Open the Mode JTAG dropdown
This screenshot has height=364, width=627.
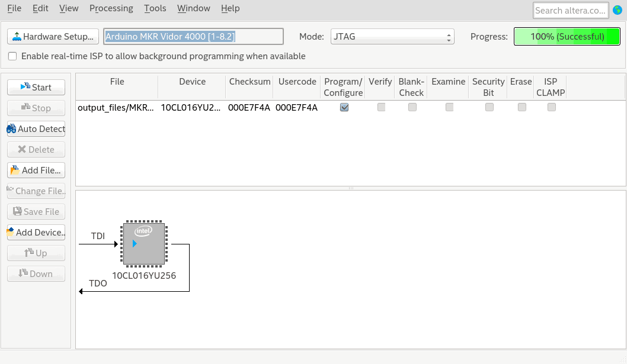coord(392,37)
